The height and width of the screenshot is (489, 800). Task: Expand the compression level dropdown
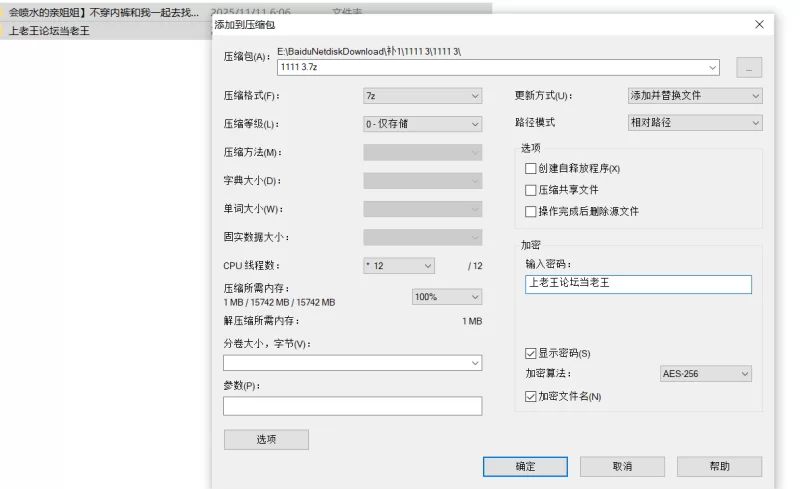tap(423, 124)
